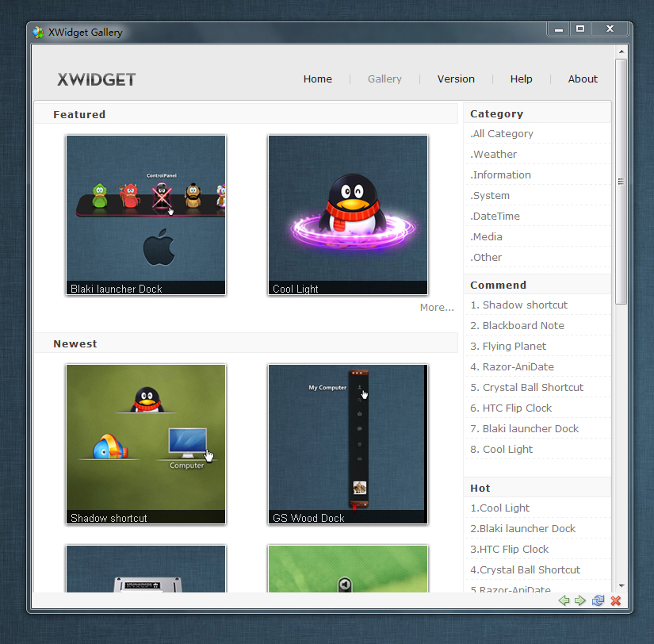
Task: Open Hot item 4.Crystal Ball Shortcut
Action: coord(525,569)
